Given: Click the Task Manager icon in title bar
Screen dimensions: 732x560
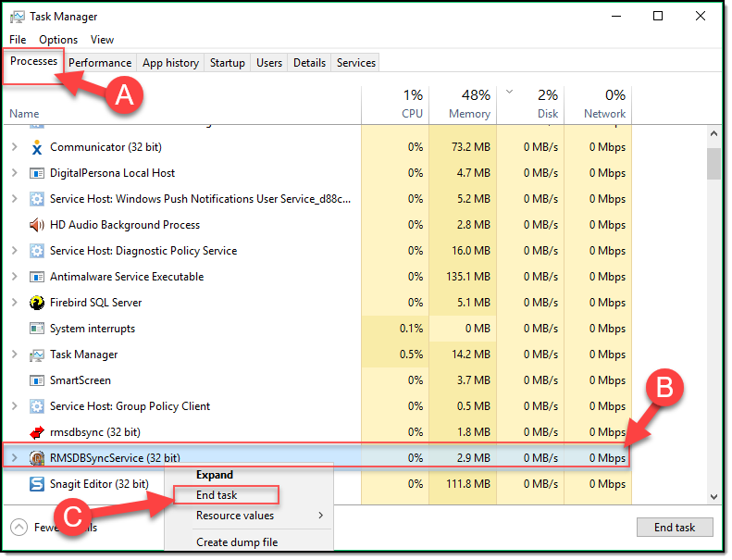Looking at the screenshot, I should pyautogui.click(x=16, y=17).
